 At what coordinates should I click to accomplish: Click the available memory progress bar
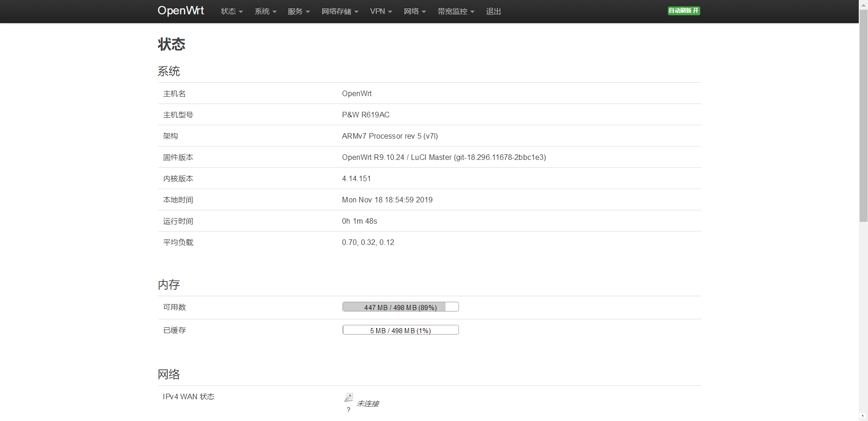(400, 307)
